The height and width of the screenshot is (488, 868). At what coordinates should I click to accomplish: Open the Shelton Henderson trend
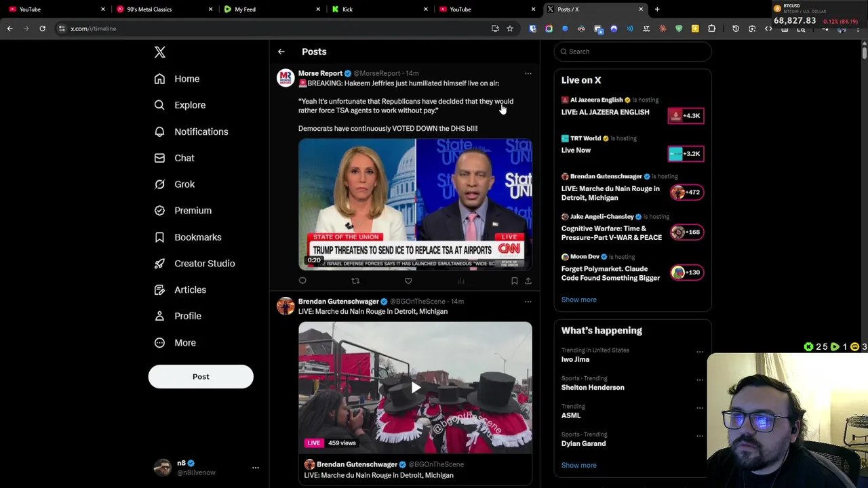tap(593, 388)
